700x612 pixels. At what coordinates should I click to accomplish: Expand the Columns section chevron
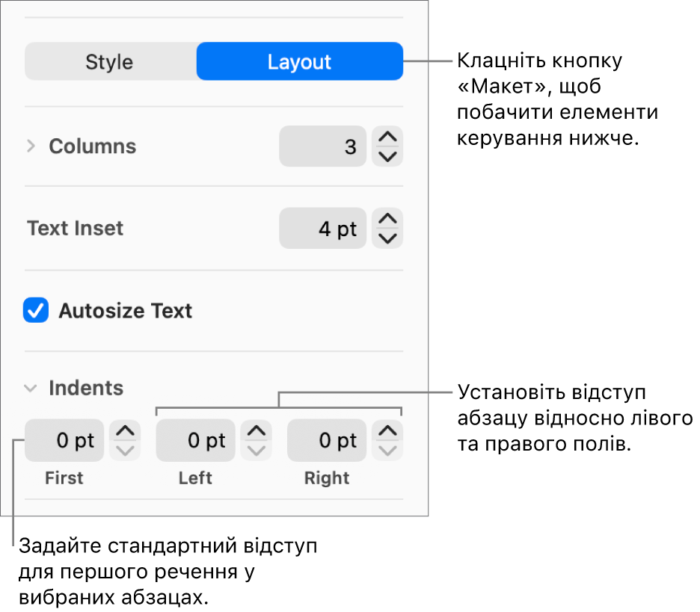pos(31,146)
